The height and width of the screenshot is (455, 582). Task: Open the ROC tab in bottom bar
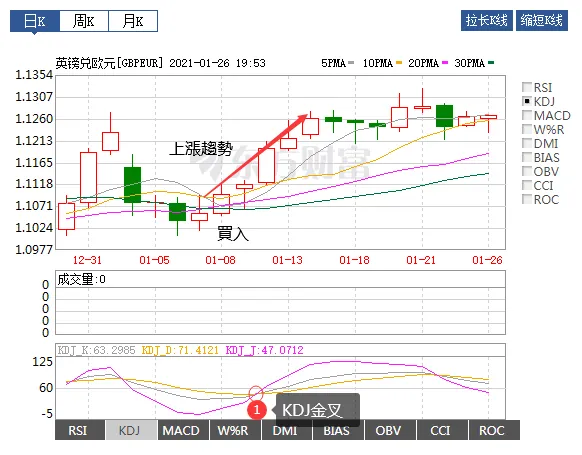pos(494,430)
